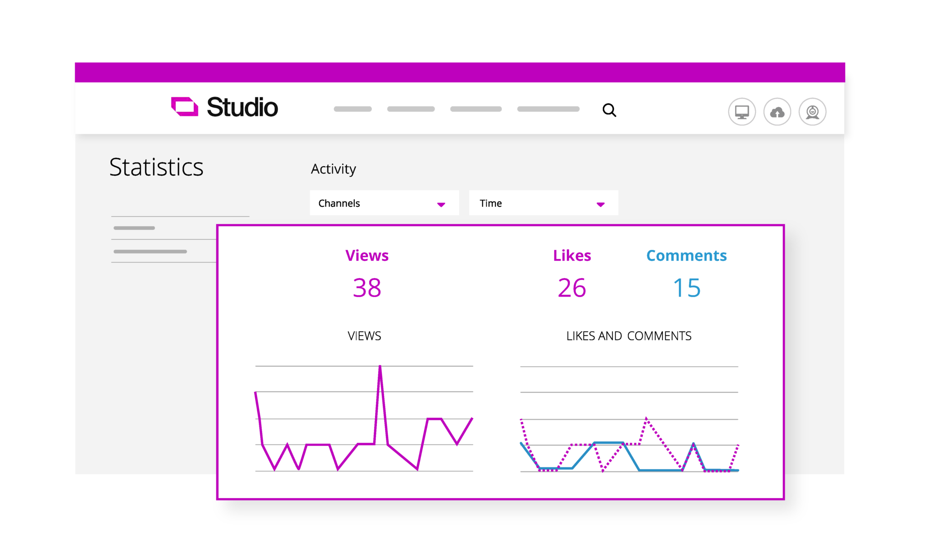Click the views count 38
Screen dimensions: 930x560
[367, 288]
